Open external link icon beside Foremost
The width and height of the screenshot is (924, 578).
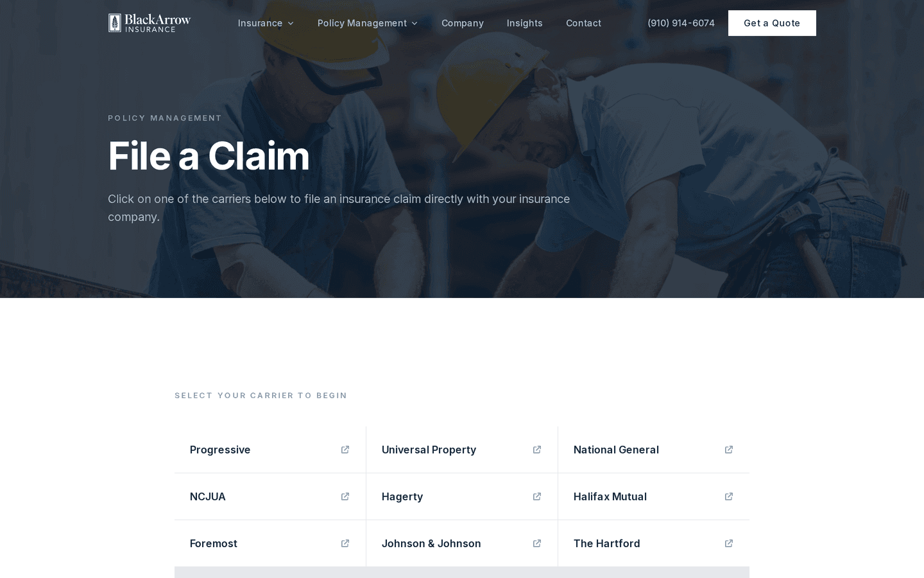(x=345, y=543)
